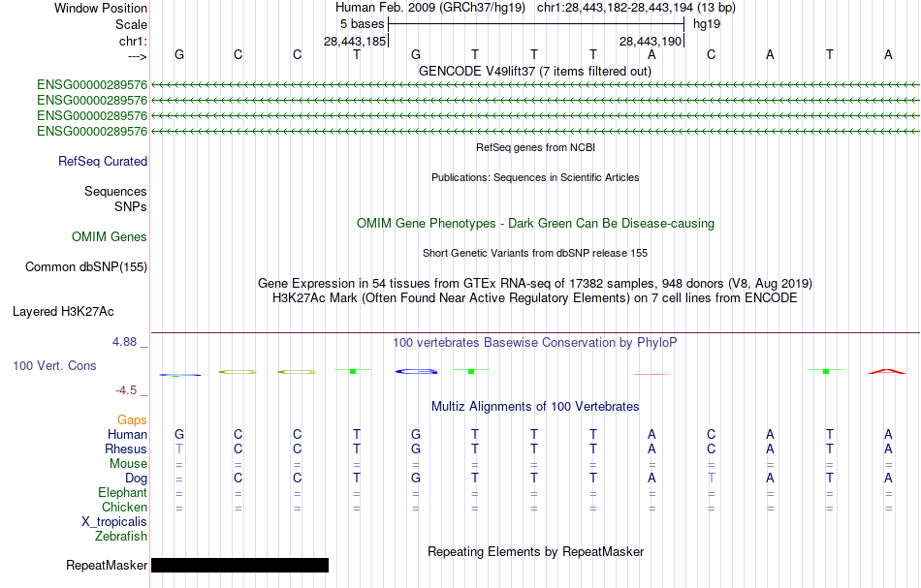Screen dimensions: 921x588
Task: Select the Elephant species label
Action: pyautogui.click(x=122, y=492)
